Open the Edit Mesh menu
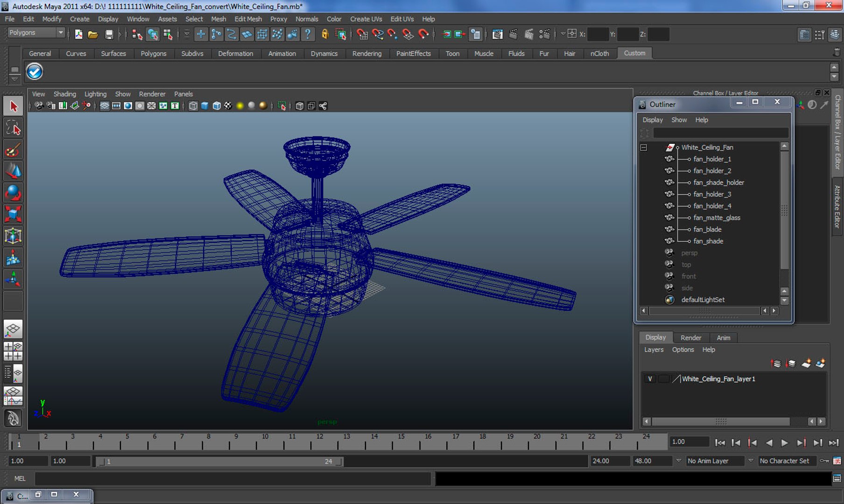The height and width of the screenshot is (504, 844). 248,19
